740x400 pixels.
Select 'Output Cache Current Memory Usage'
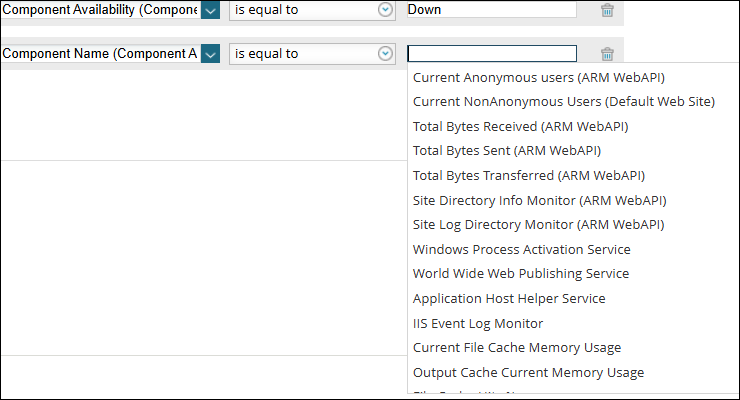[528, 372]
